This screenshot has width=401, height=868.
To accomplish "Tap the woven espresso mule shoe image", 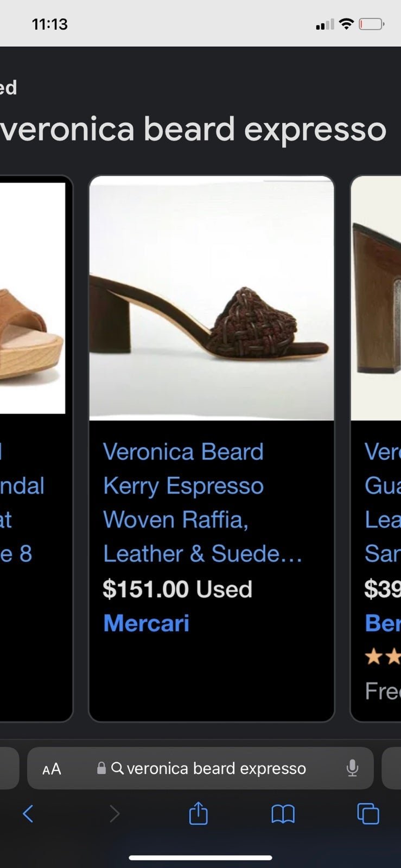I will click(x=212, y=298).
